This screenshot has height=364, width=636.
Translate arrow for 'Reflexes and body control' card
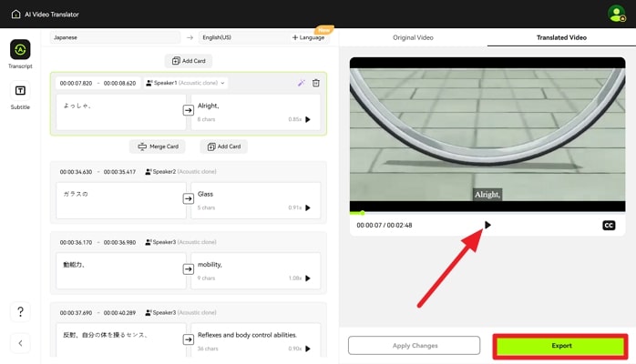tap(189, 339)
